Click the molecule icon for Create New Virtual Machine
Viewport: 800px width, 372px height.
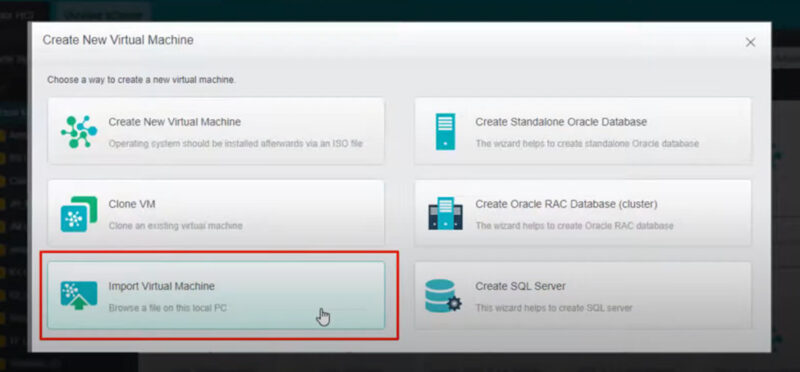click(x=79, y=132)
